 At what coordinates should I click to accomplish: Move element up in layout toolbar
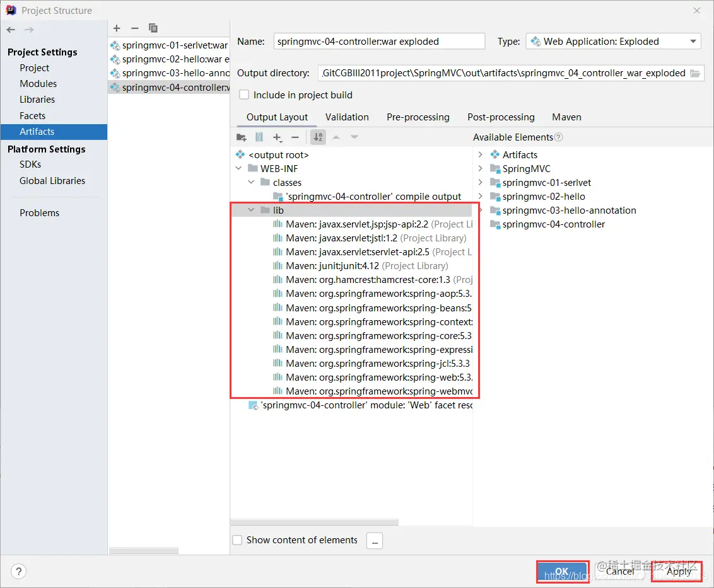click(336, 137)
